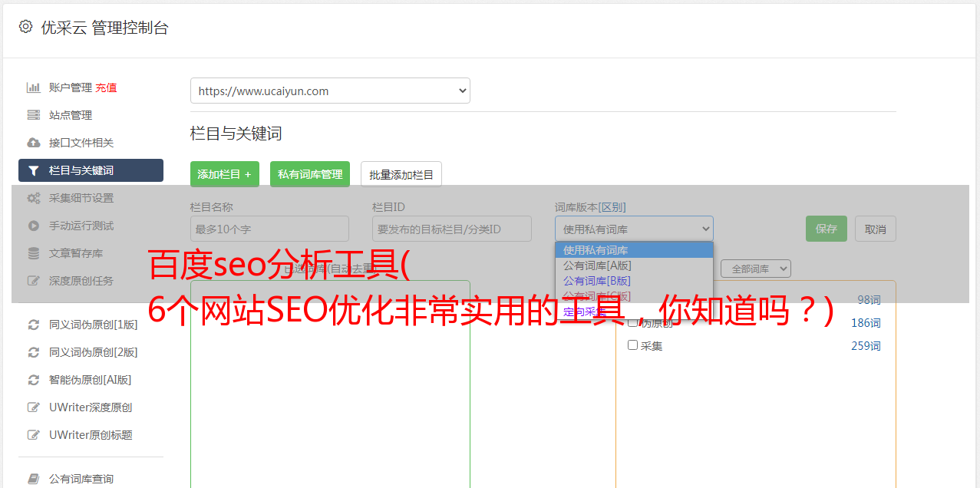Click the green 保存 button
Image resolution: width=980 pixels, height=488 pixels.
(x=827, y=229)
